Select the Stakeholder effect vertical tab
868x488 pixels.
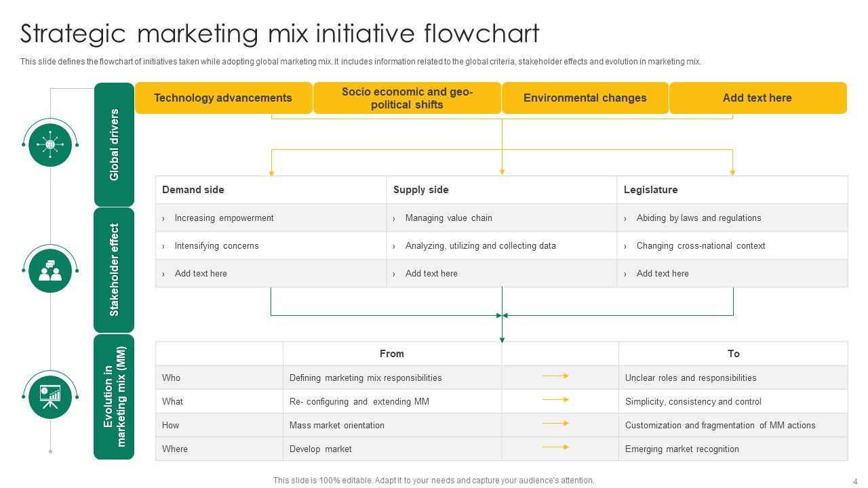tap(114, 270)
